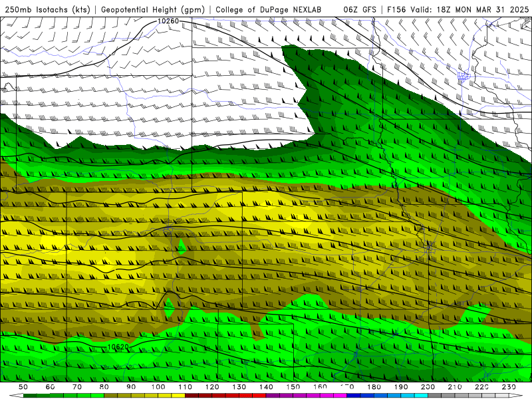
Task: Select the 'Valid: 18Z MON MAR 31 2025' text
Action: [x=469, y=9]
